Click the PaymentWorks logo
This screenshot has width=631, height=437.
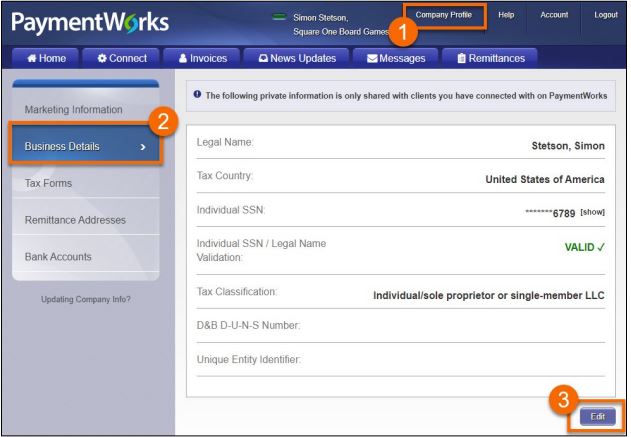coord(86,21)
